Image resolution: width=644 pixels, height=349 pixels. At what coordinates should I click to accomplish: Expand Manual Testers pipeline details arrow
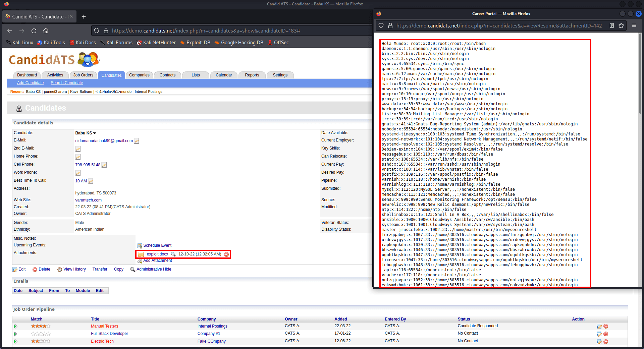pos(15,326)
